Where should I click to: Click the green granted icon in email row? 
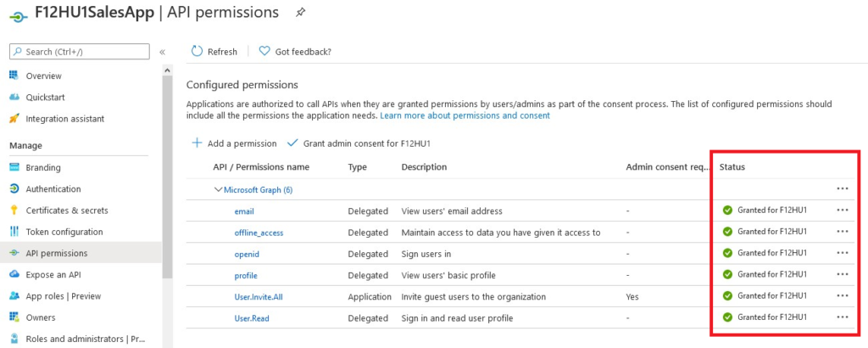click(x=727, y=210)
